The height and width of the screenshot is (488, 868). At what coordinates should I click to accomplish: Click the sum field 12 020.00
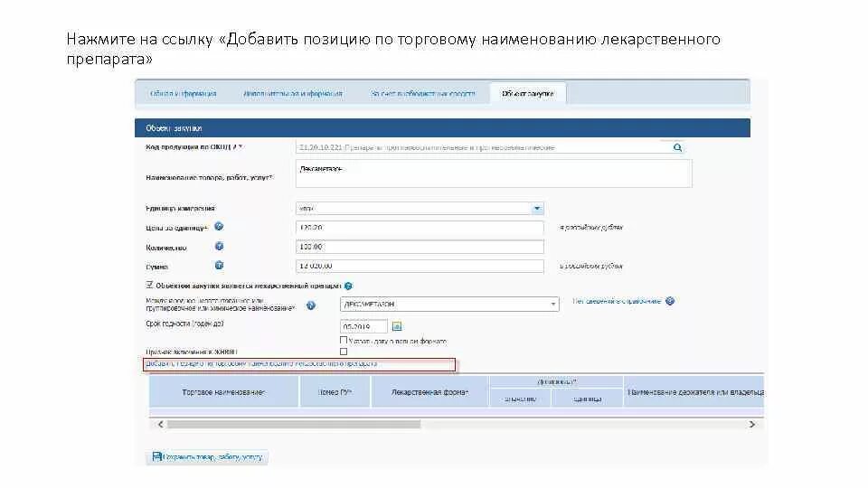[x=420, y=266]
